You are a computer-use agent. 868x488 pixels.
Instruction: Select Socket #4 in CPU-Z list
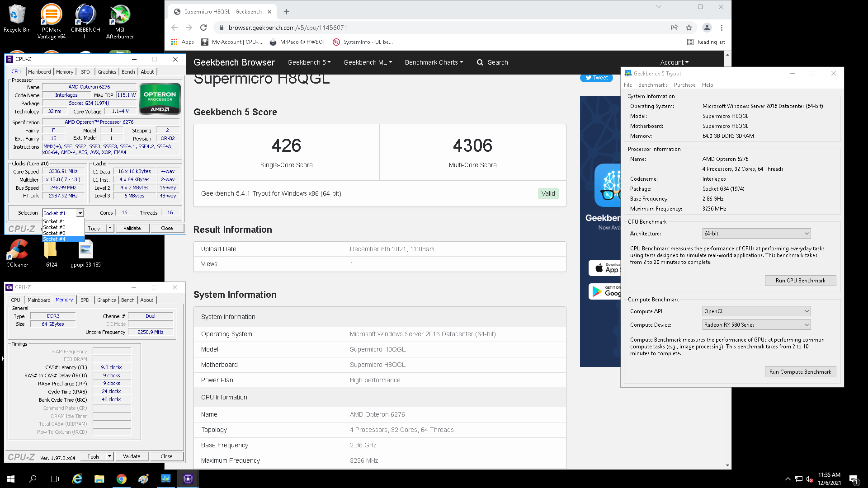point(63,239)
